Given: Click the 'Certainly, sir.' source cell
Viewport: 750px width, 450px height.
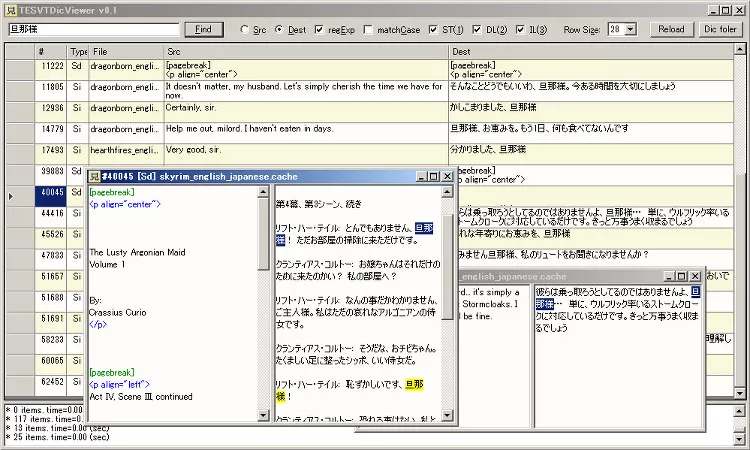Looking at the screenshot, I should point(306,112).
